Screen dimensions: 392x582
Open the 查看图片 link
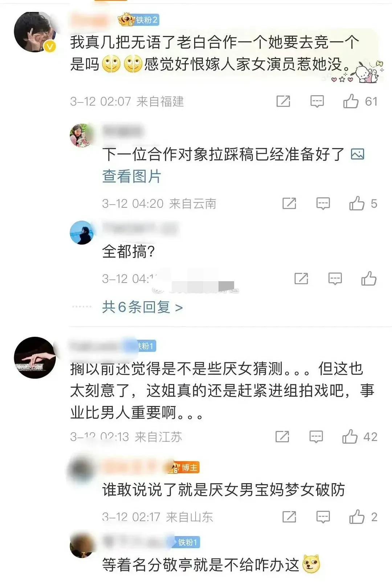coord(131,176)
